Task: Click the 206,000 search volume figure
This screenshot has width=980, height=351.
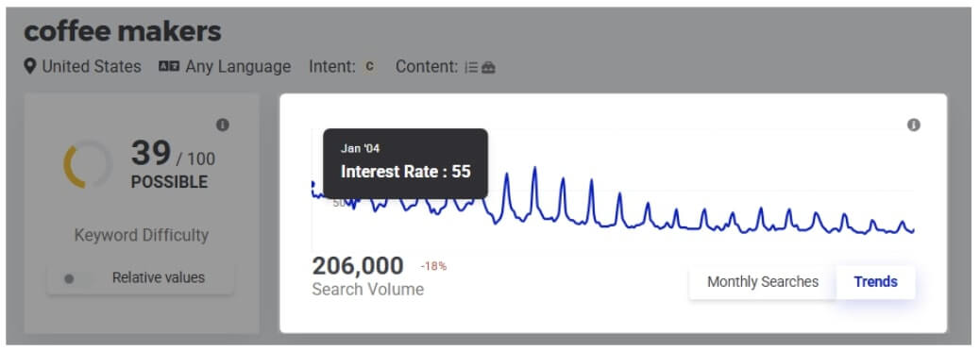Action: click(x=358, y=265)
